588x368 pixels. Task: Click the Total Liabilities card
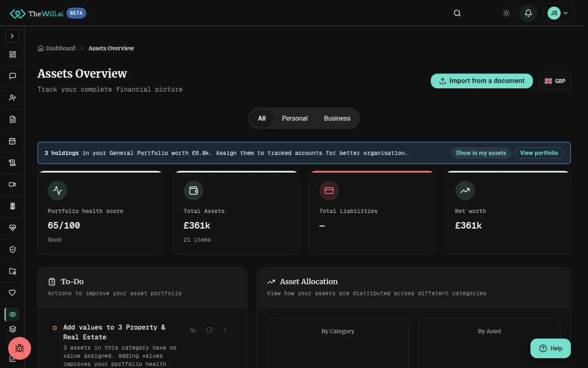point(372,213)
